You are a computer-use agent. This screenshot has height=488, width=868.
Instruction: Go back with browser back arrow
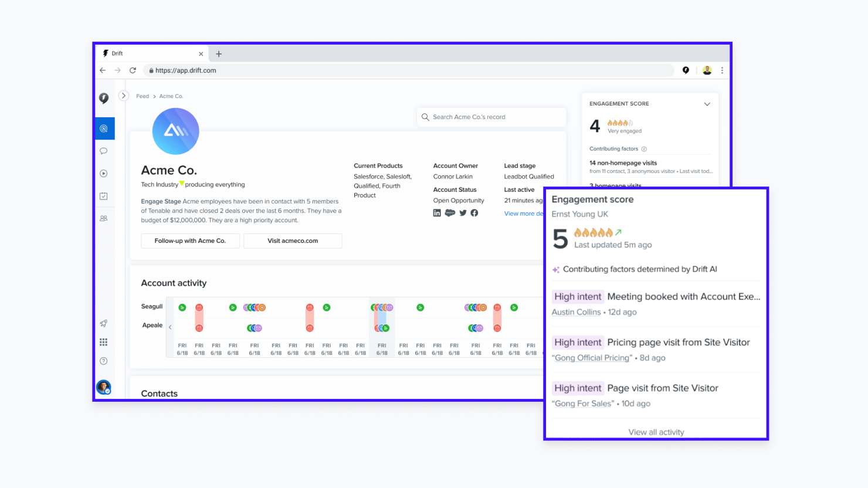pos(103,70)
